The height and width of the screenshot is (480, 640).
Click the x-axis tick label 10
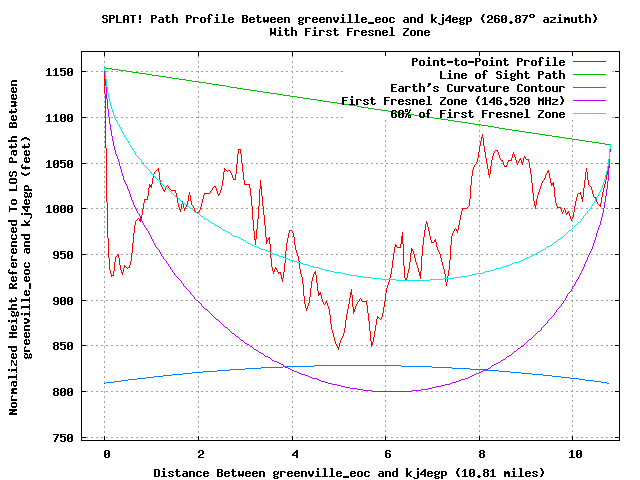(575, 454)
